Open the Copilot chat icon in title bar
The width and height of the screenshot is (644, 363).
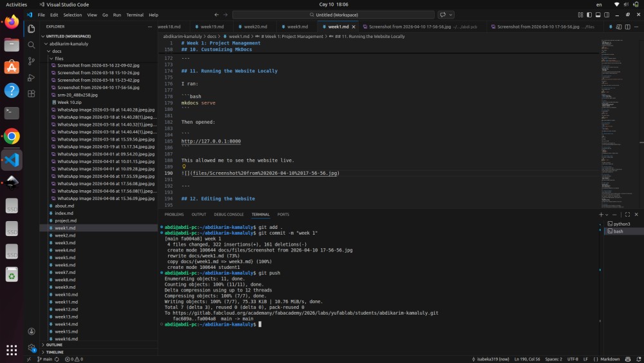point(442,15)
